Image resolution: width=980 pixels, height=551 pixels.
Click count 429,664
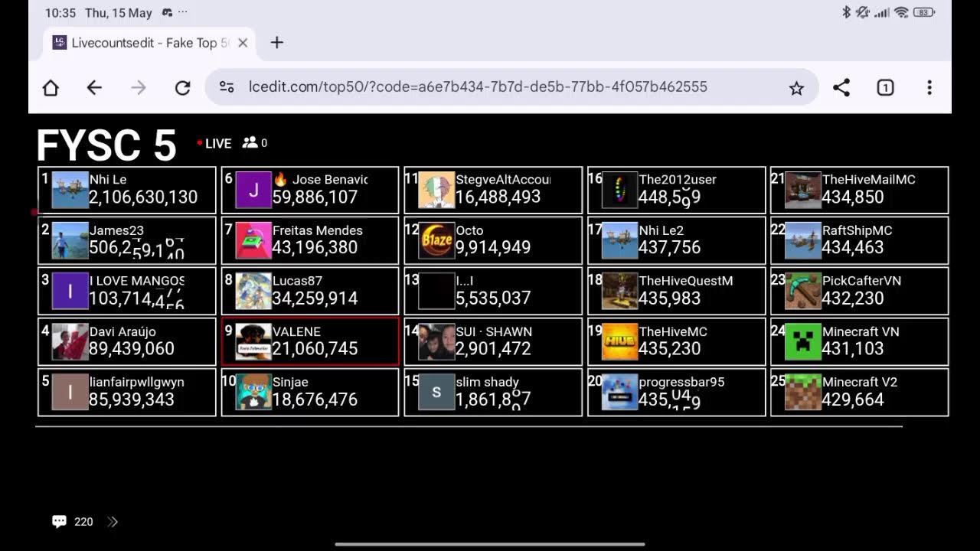pos(853,399)
